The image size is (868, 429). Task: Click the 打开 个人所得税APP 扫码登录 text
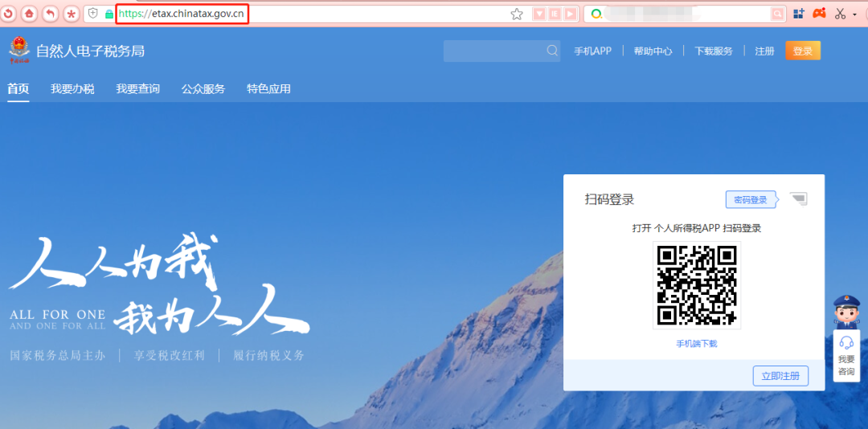696,228
